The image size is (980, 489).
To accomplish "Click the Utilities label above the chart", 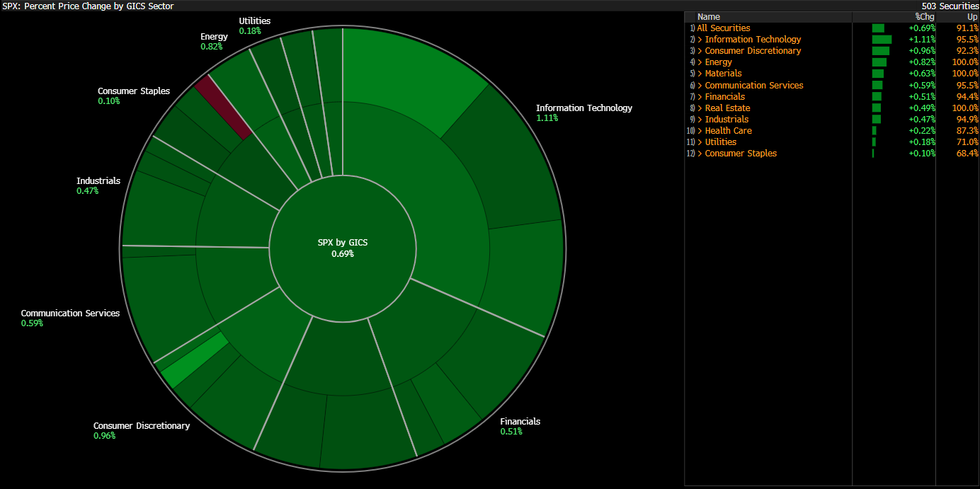I will click(254, 21).
